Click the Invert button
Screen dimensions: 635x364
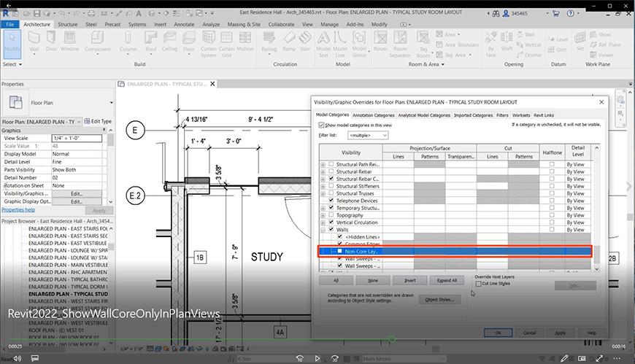pyautogui.click(x=410, y=280)
